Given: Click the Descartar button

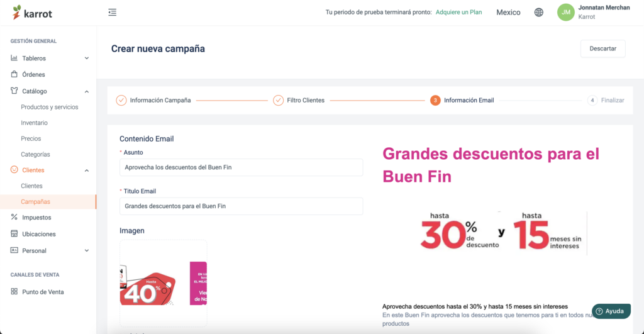Looking at the screenshot, I should [602, 48].
